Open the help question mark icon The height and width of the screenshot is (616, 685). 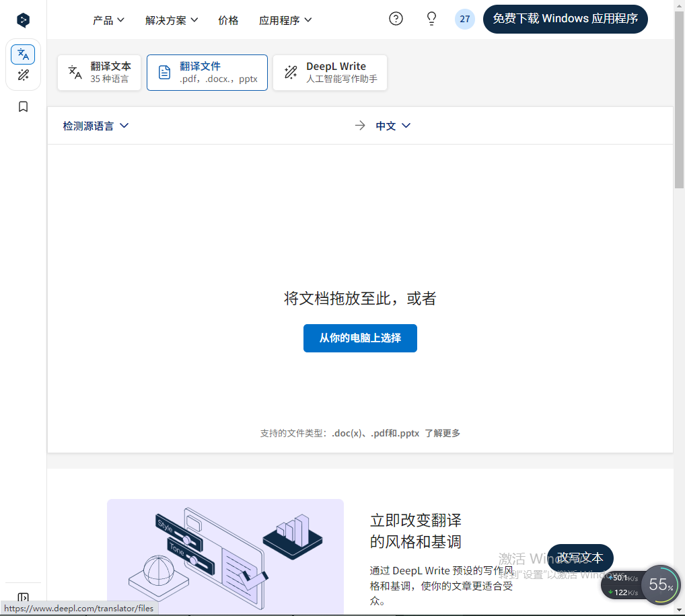click(396, 19)
